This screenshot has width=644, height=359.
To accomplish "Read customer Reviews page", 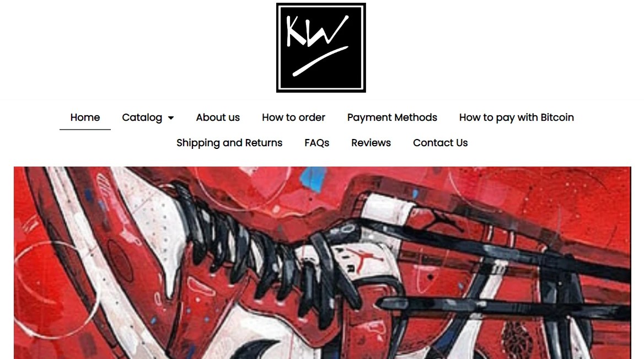I will point(371,143).
